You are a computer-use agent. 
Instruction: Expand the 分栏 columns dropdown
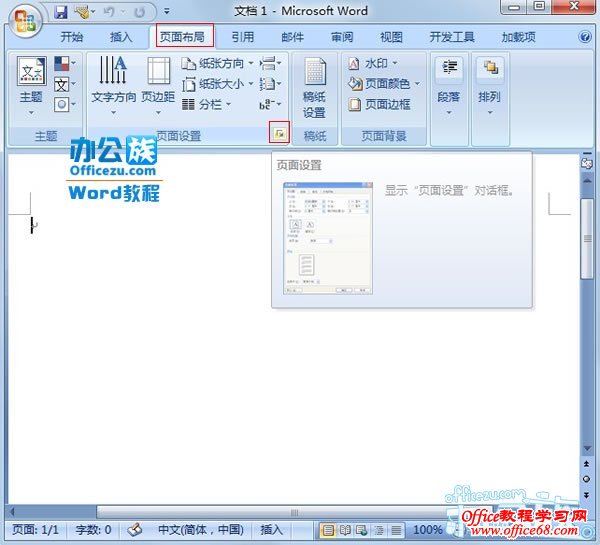click(207, 104)
